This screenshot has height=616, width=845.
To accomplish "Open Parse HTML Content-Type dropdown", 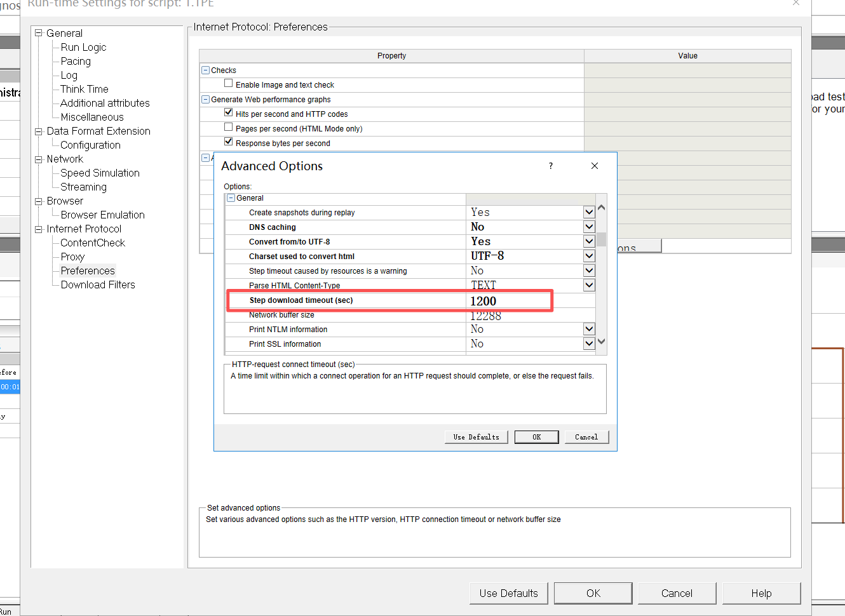I will (x=589, y=285).
